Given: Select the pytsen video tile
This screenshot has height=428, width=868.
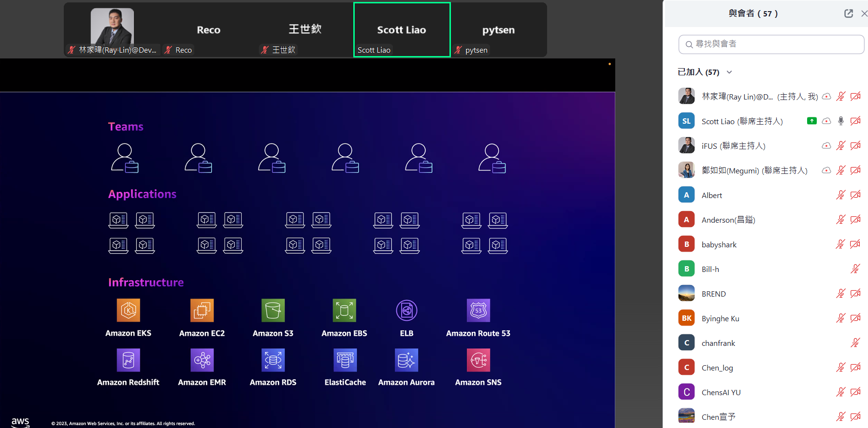Looking at the screenshot, I should click(498, 30).
